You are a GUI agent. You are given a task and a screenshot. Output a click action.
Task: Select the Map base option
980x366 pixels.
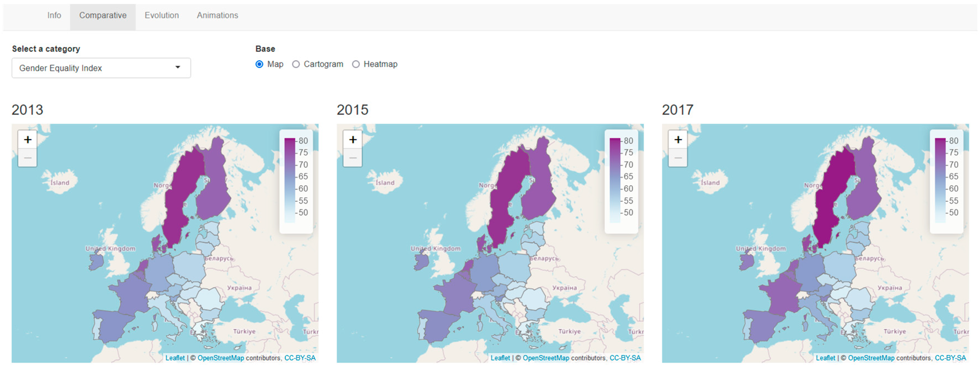coord(259,64)
